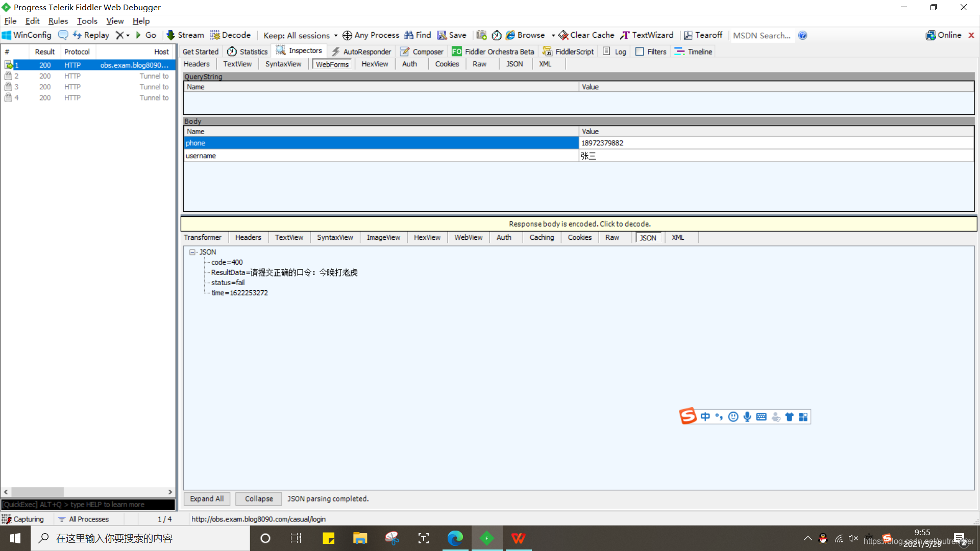Browse in Internet Explorer

[x=525, y=35]
